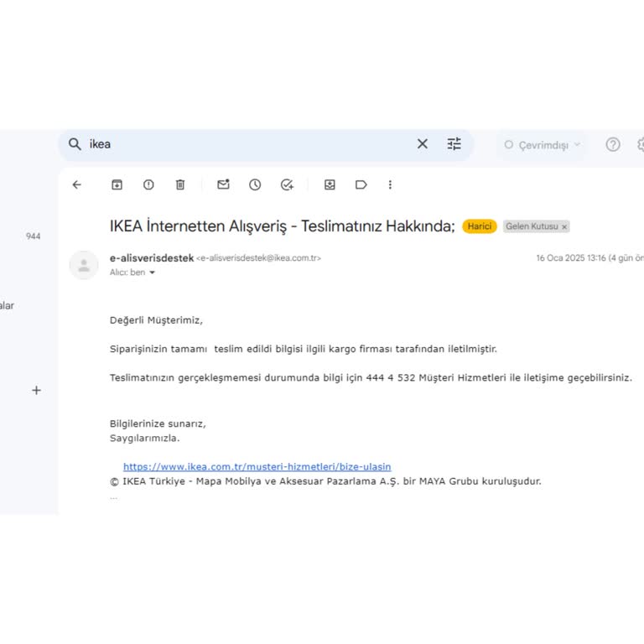Archive this email
The height and width of the screenshot is (644, 644).
117,184
